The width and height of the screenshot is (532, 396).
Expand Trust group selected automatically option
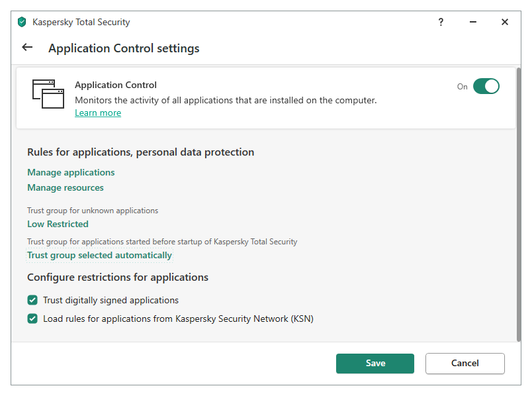[99, 255]
